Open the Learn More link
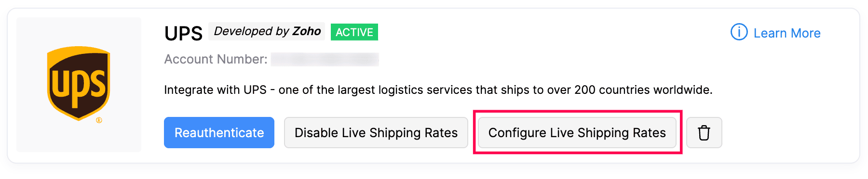Image resolution: width=868 pixels, height=179 pixels. [x=787, y=33]
